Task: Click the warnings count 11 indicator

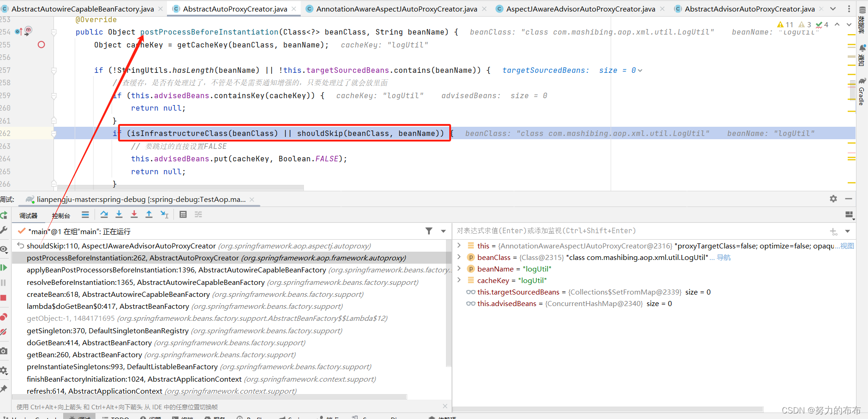Action: click(x=785, y=24)
